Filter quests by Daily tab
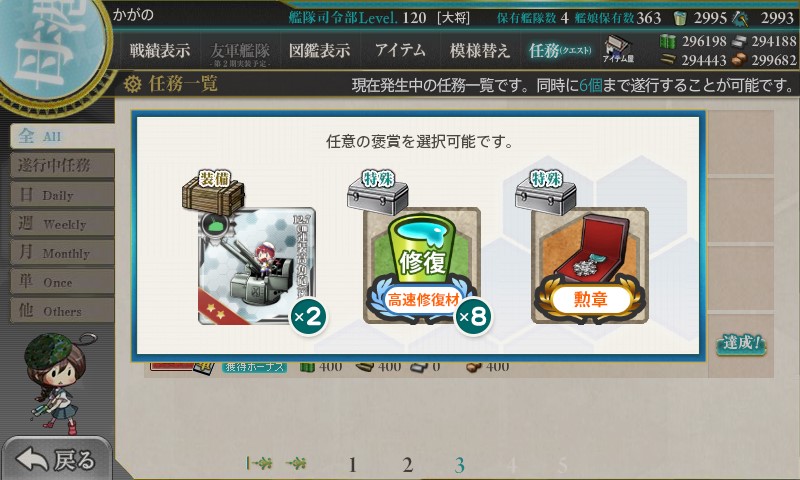This screenshot has height=480, width=800. 62,194
